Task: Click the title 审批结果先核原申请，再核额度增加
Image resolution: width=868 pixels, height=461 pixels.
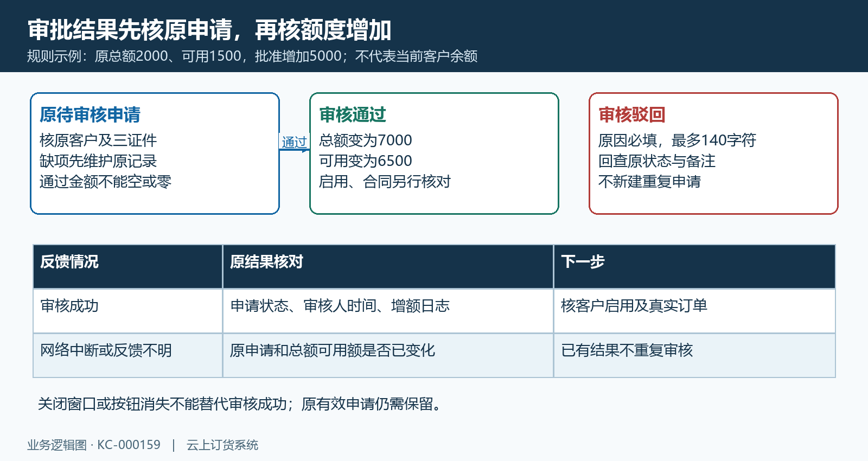Action: pyautogui.click(x=209, y=30)
